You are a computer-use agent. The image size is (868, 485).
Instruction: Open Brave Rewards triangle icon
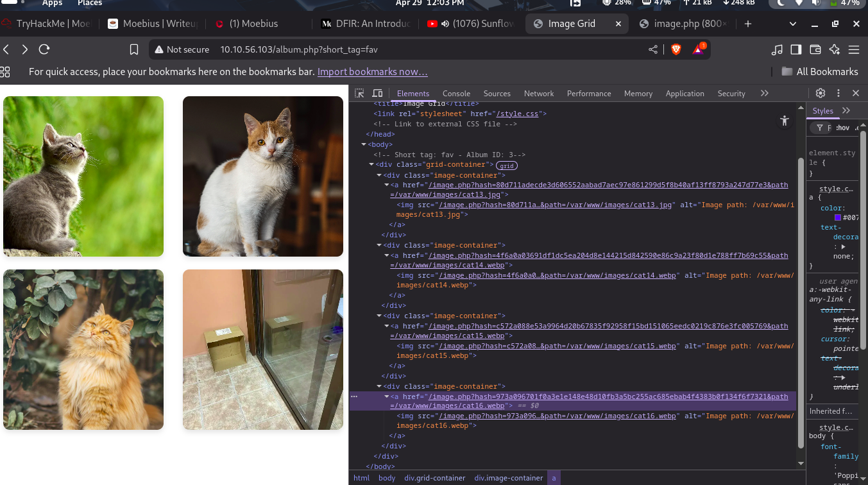698,49
